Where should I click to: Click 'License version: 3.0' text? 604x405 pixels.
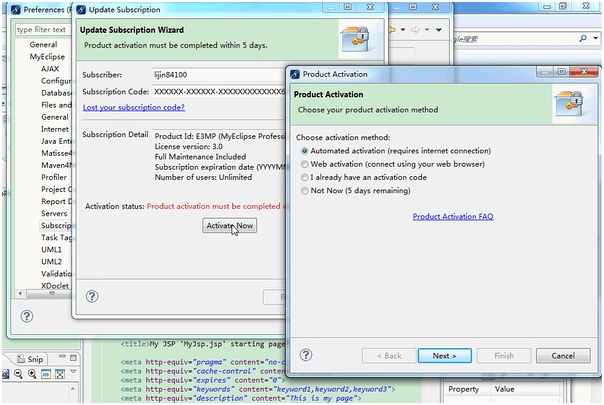[x=189, y=146]
